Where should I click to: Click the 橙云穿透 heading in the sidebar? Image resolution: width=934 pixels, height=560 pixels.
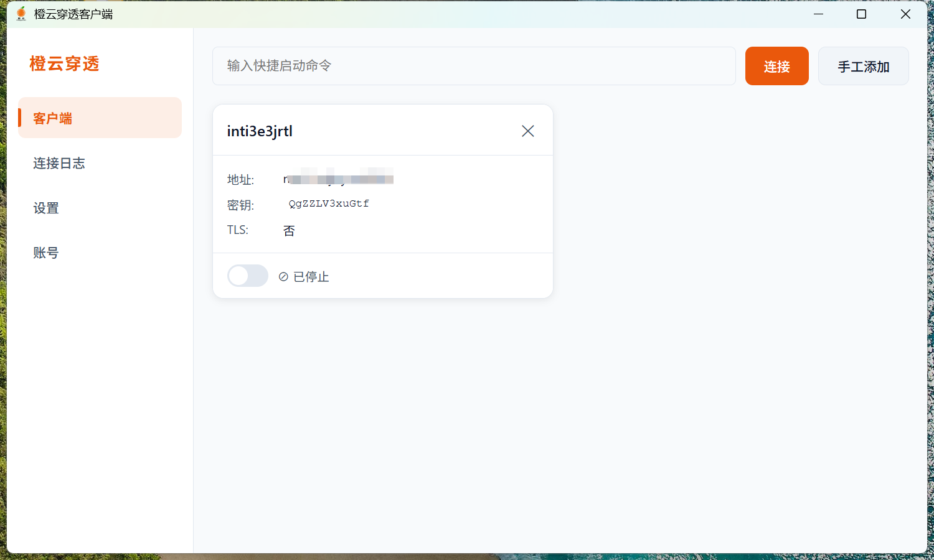point(64,64)
